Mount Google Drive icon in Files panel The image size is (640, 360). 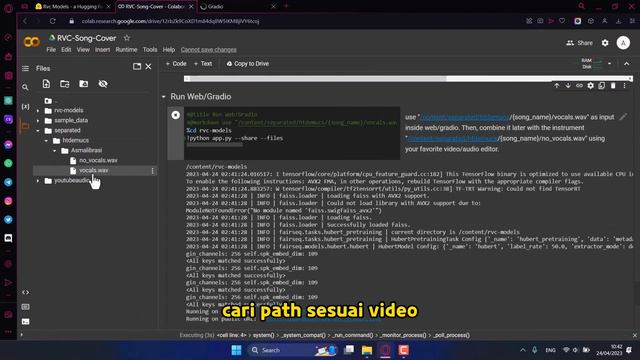(84, 84)
